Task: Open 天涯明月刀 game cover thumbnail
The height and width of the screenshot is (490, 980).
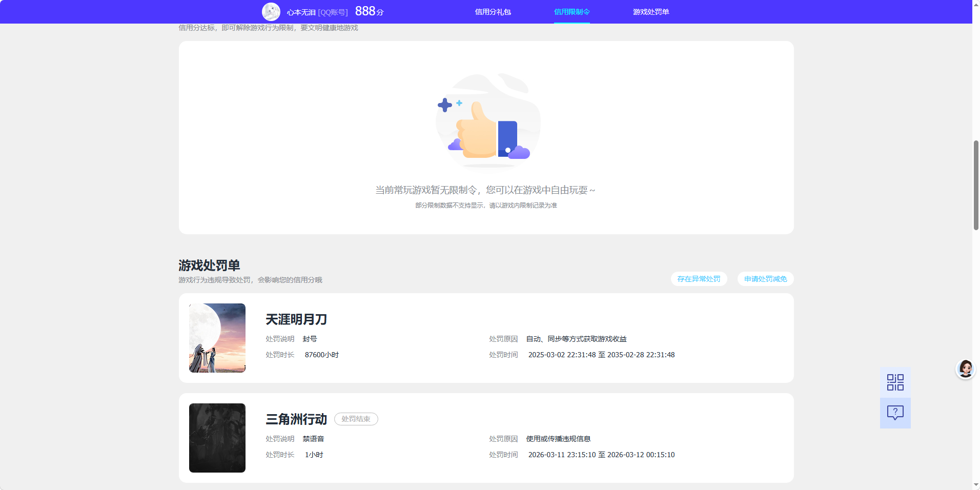Action: coord(217,338)
